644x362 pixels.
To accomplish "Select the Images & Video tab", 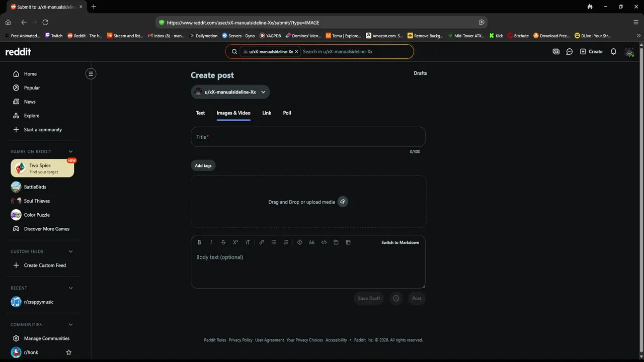I will [233, 113].
